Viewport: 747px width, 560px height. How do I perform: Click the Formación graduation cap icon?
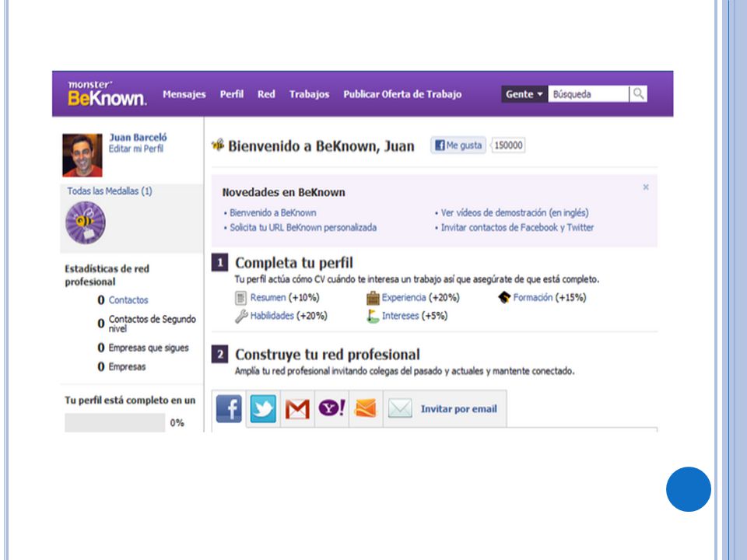click(504, 298)
